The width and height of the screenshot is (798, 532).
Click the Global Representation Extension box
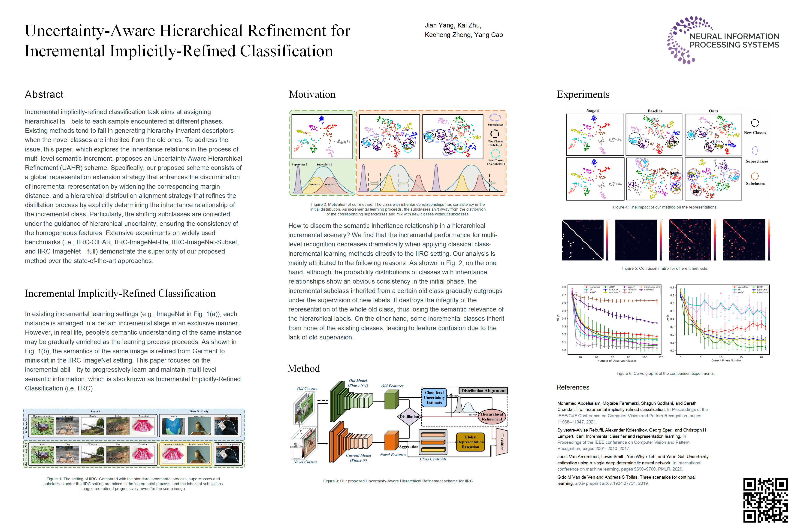point(470,442)
